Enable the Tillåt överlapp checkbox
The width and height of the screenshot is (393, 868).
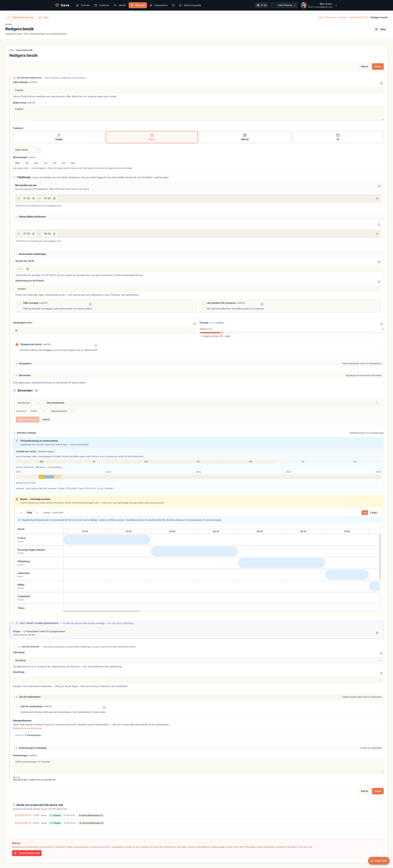(19, 303)
